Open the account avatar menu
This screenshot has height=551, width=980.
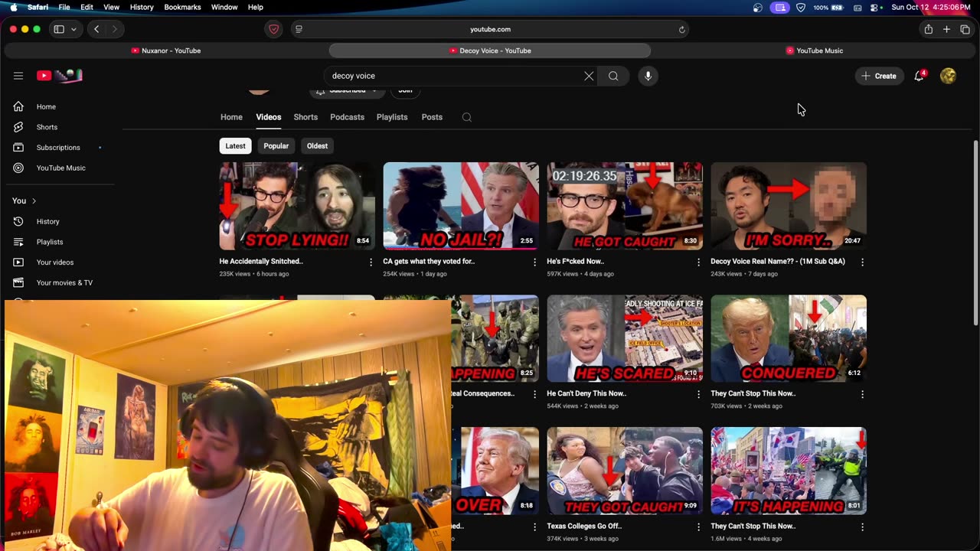948,76
